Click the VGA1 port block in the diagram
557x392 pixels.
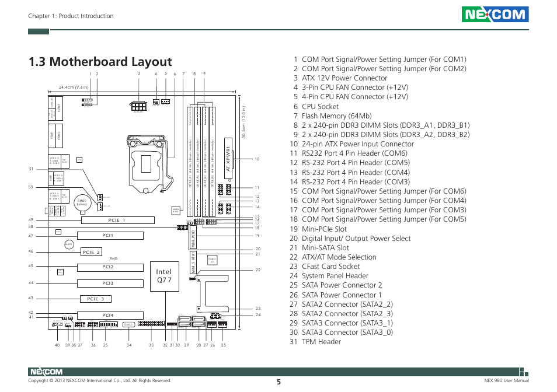tap(52, 135)
